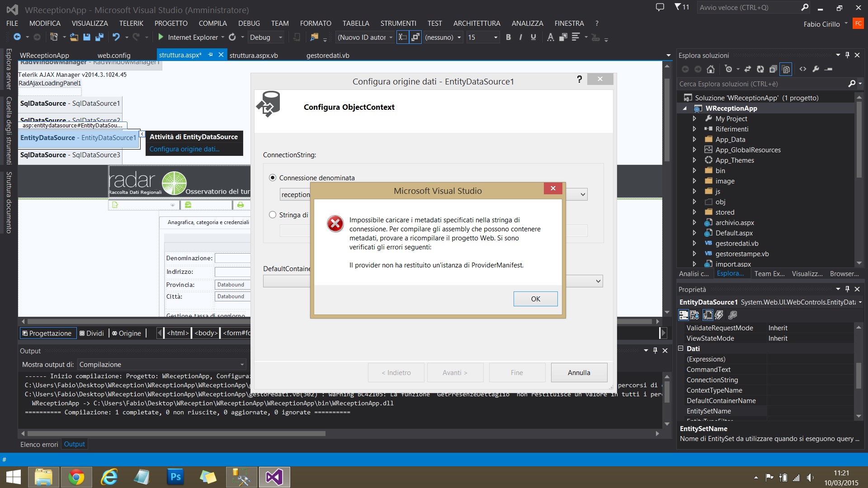Click the View Code angle-brackets icon
Viewport: 868px width, 488px height.
click(x=803, y=69)
